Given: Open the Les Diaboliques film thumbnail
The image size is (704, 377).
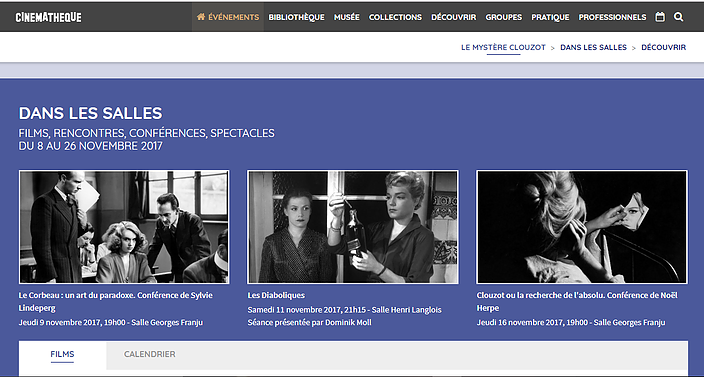Looking at the screenshot, I should [353, 227].
